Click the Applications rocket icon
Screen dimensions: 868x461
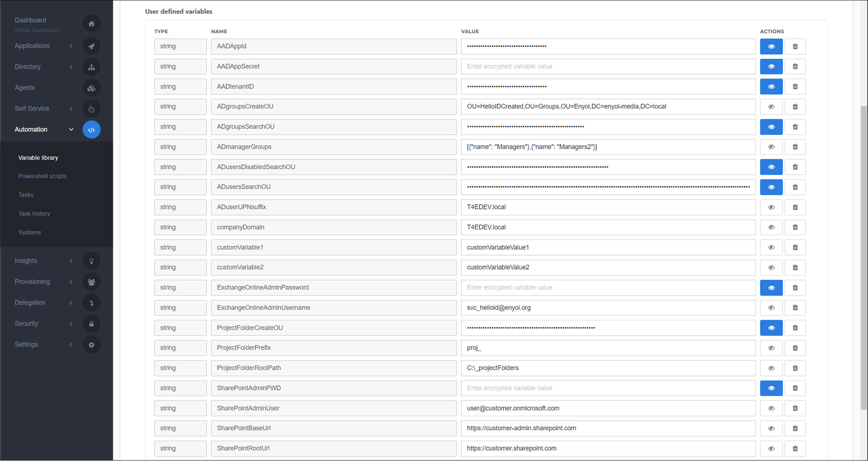[91, 46]
